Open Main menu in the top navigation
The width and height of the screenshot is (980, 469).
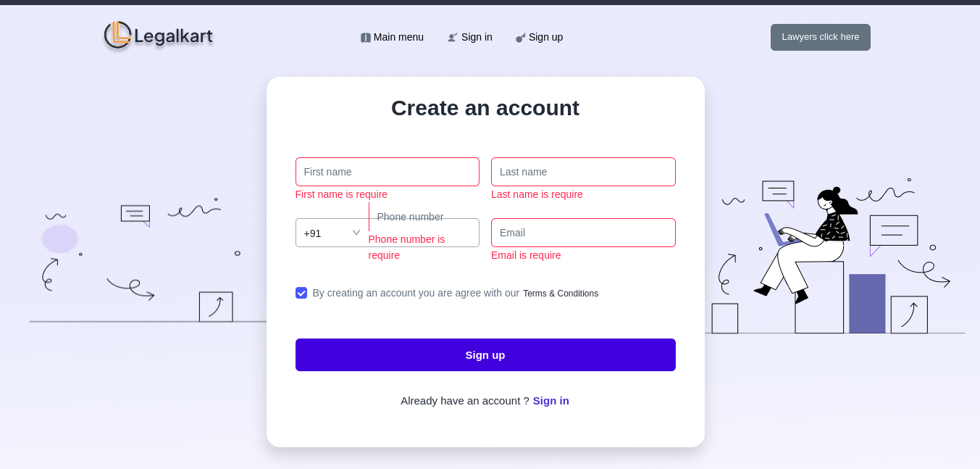tap(398, 37)
